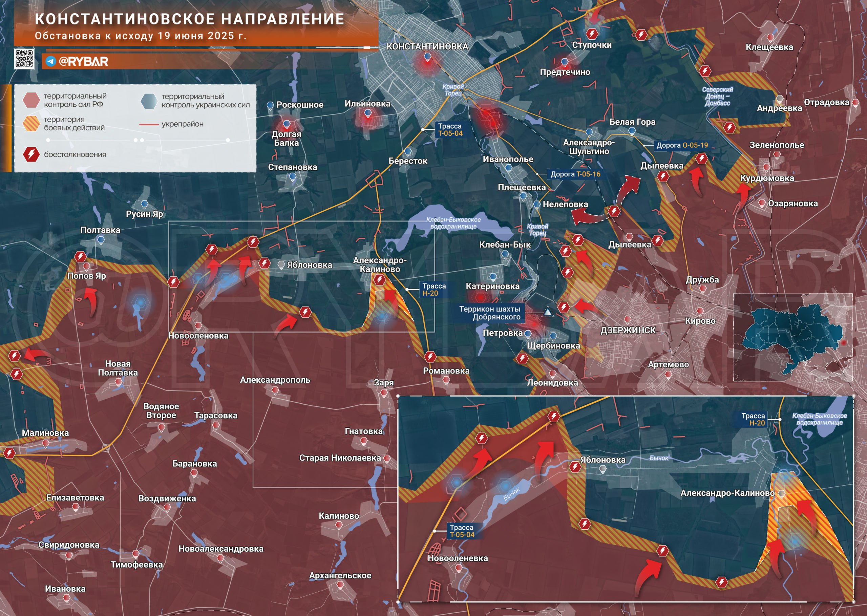The width and height of the screenshot is (867, 616).
Task: Click the КОНСТАНТИНОВКА city label
Action: click(x=427, y=47)
